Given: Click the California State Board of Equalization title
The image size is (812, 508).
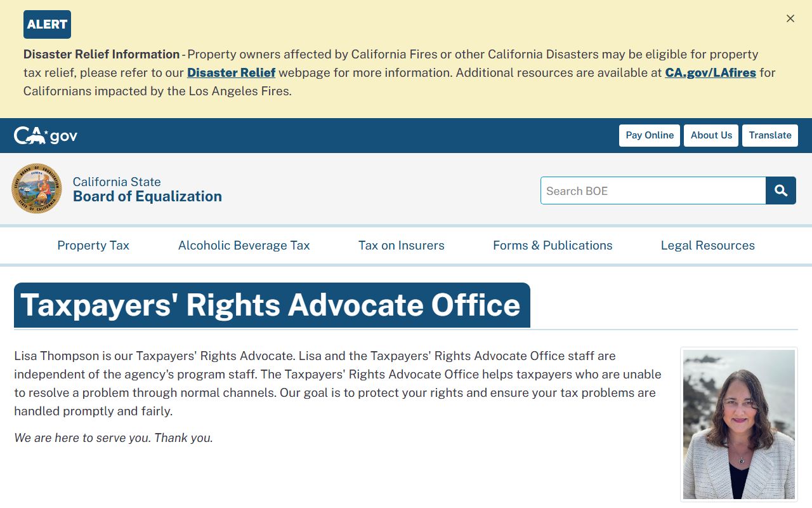Looking at the screenshot, I should tap(147, 189).
